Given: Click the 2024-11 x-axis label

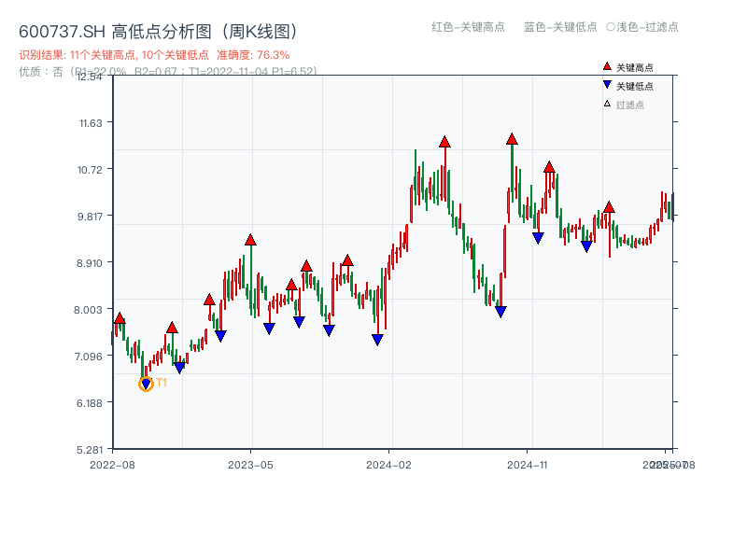Looking at the screenshot, I should point(527,465).
